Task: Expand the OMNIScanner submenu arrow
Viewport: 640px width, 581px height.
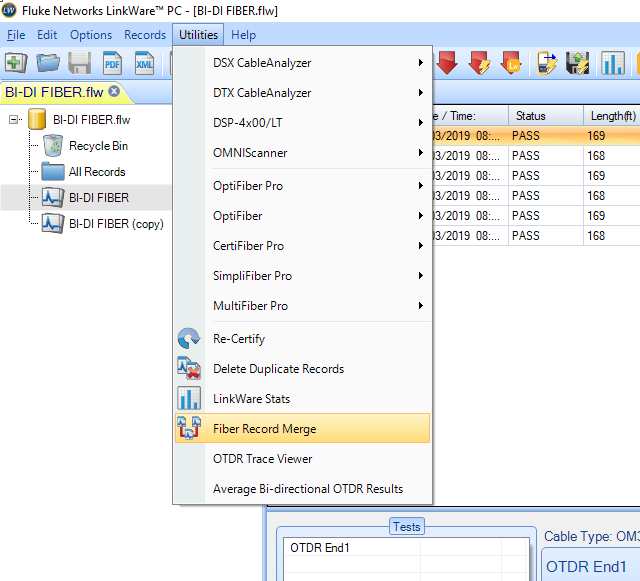Action: click(420, 153)
